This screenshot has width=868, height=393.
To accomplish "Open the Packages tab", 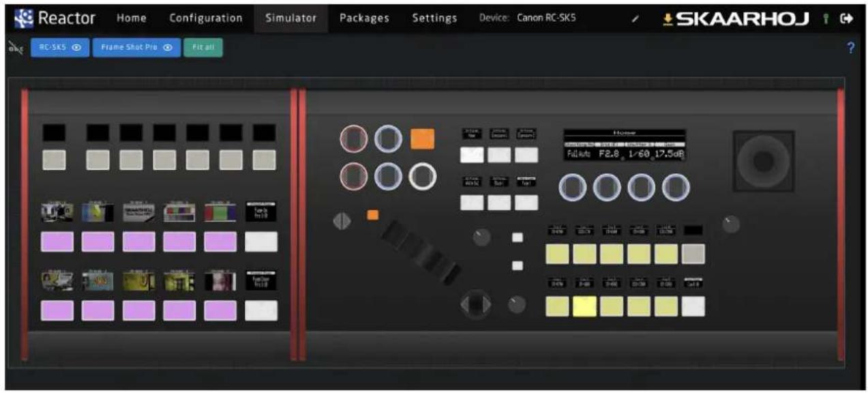I will (364, 18).
